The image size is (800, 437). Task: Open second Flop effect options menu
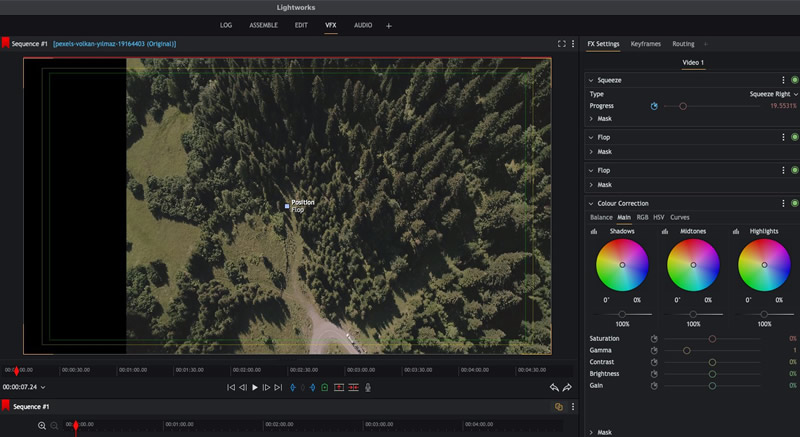783,170
